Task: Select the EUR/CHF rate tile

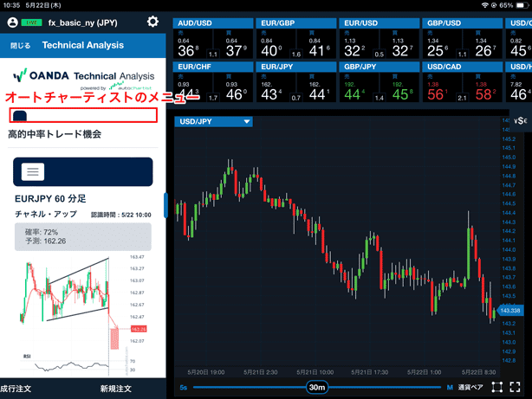Action: click(x=213, y=82)
